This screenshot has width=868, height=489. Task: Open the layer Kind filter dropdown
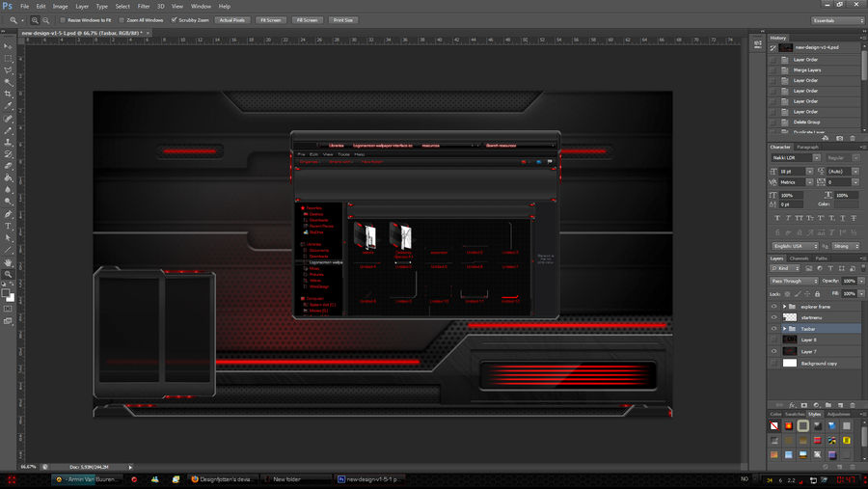click(x=785, y=268)
